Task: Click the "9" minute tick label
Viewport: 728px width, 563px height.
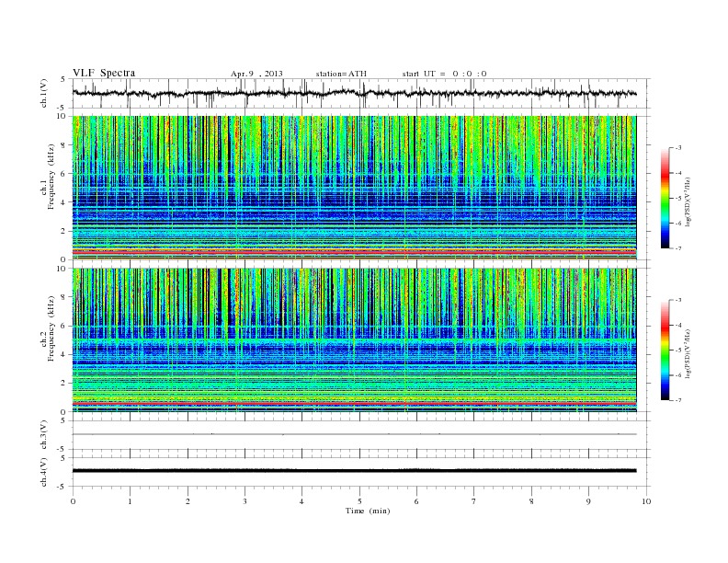Action: point(588,501)
